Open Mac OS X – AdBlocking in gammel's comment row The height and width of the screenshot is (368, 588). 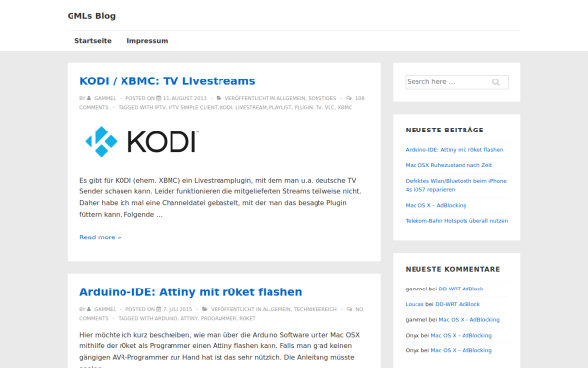tap(469, 320)
